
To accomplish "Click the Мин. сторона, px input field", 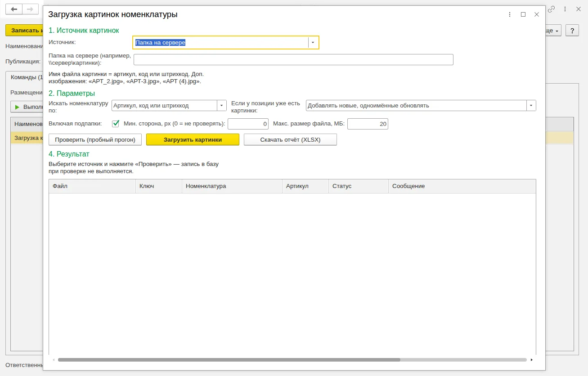I will coord(248,124).
